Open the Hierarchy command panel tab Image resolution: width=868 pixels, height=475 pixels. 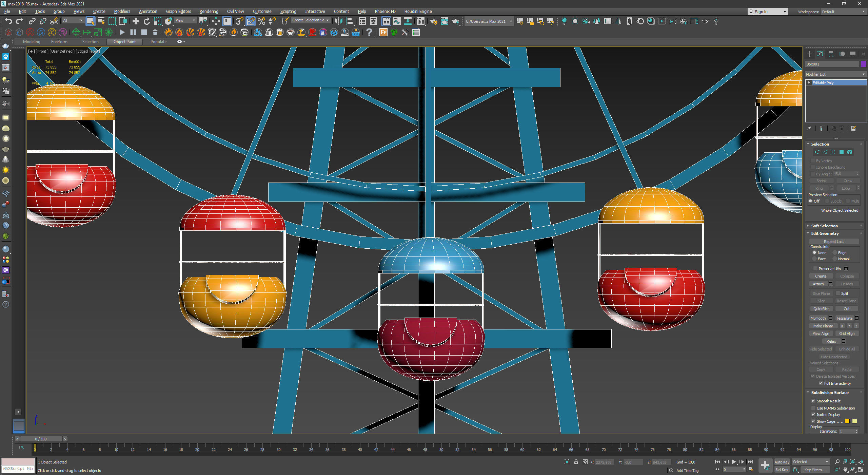tap(831, 54)
